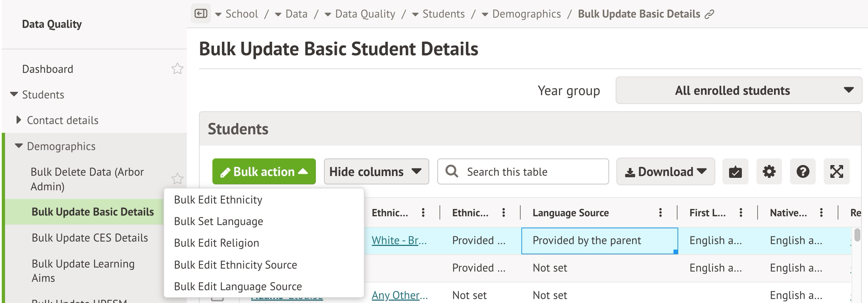Screen dimensions: 868x303
Task: Expand the Contact details tree item
Action: pyautogui.click(x=19, y=120)
